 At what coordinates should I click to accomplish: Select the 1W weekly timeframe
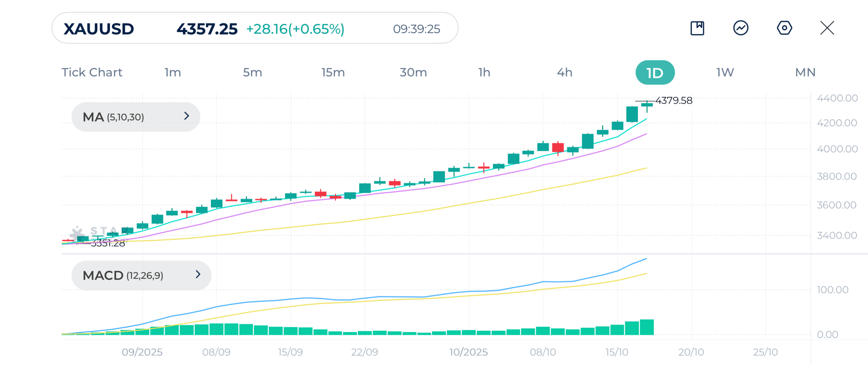[x=725, y=73]
